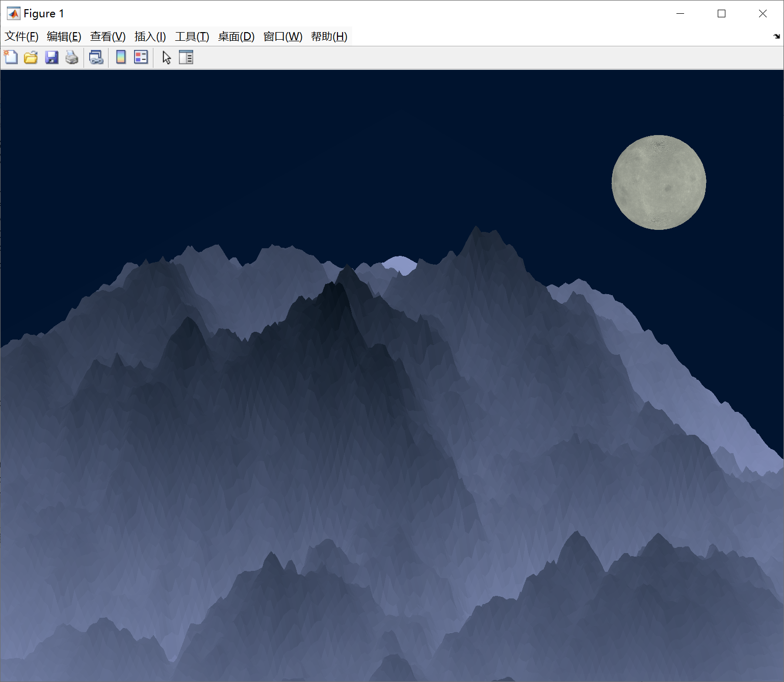Maximize the Figure 1 window
The image size is (784, 682).
[721, 14]
